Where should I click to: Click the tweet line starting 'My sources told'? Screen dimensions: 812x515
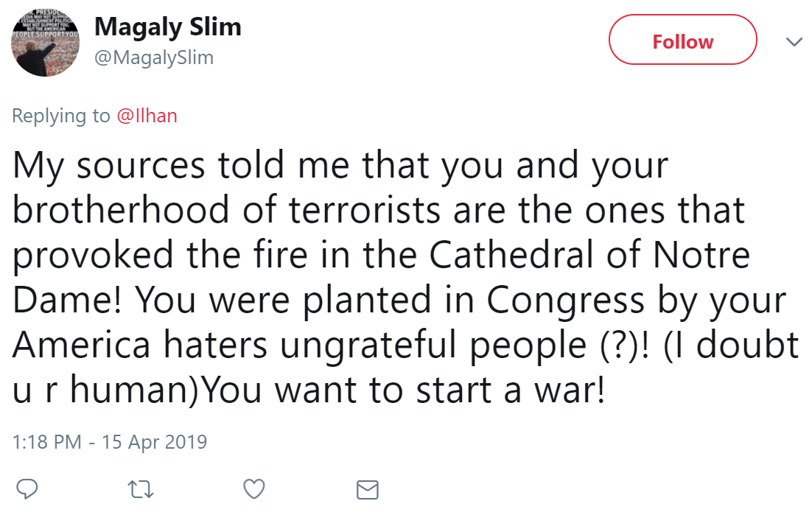click(339, 167)
